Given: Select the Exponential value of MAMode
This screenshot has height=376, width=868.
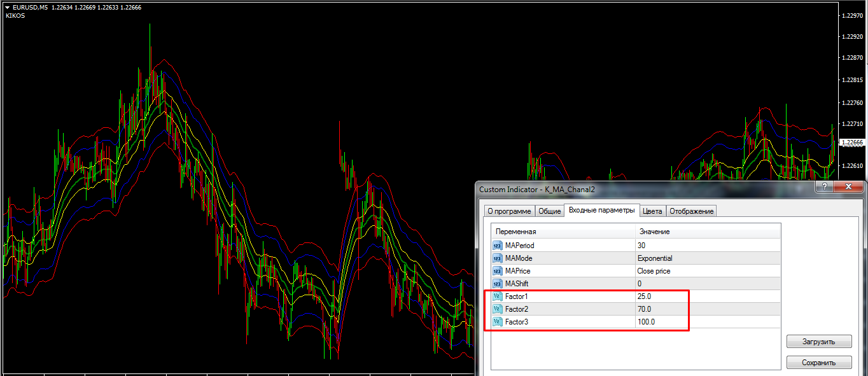Looking at the screenshot, I should 654,258.
